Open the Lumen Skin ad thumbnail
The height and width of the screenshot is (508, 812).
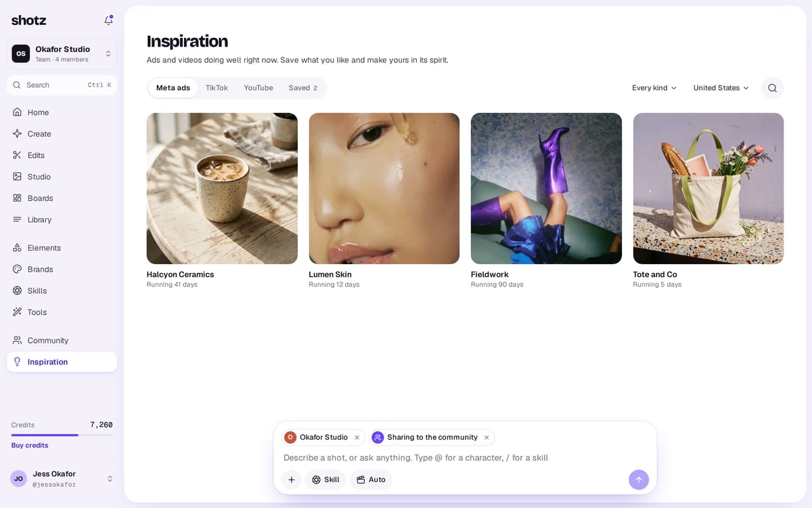coord(384,188)
